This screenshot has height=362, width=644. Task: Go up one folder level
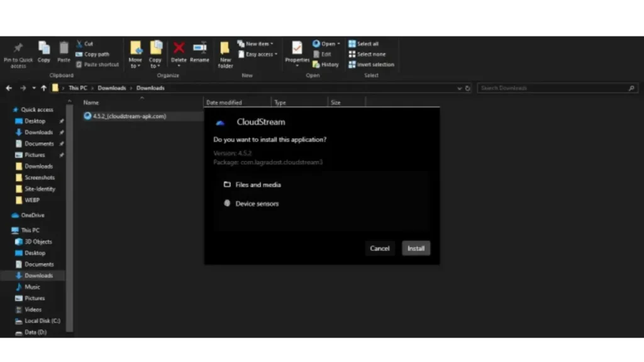[43, 88]
